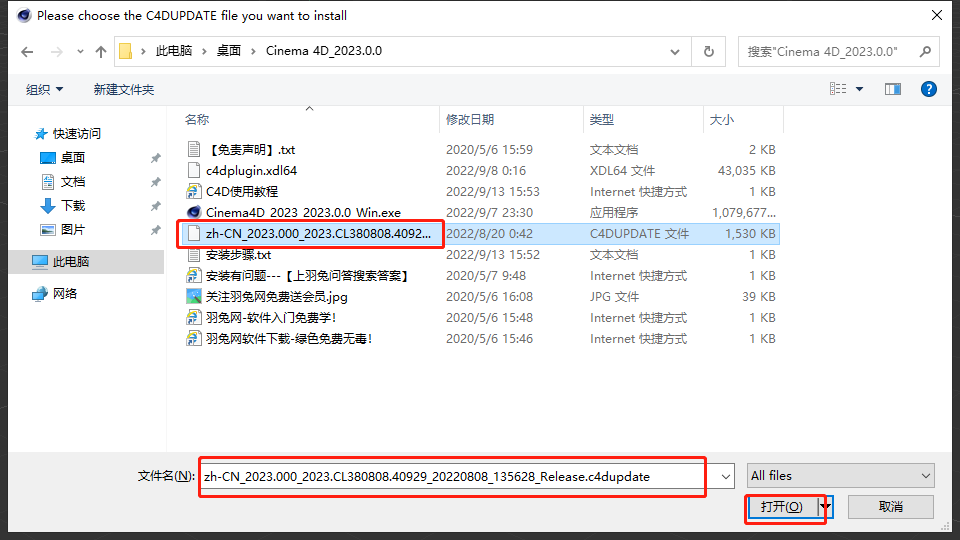Viewport: 960px width, 540px height.
Task: Create a new folder with 新建文件夹
Action: [124, 89]
